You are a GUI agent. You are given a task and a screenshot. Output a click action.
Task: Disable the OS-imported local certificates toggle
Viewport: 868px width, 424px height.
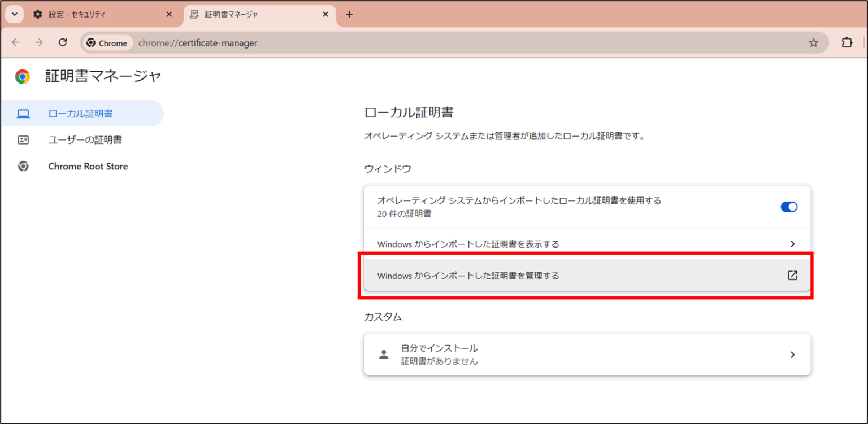click(x=789, y=207)
